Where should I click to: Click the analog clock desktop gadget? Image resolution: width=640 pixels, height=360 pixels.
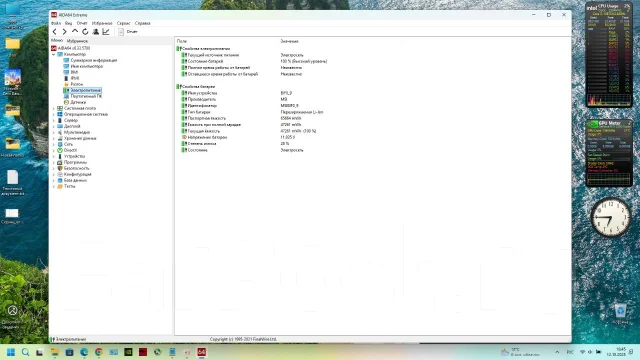click(x=611, y=217)
